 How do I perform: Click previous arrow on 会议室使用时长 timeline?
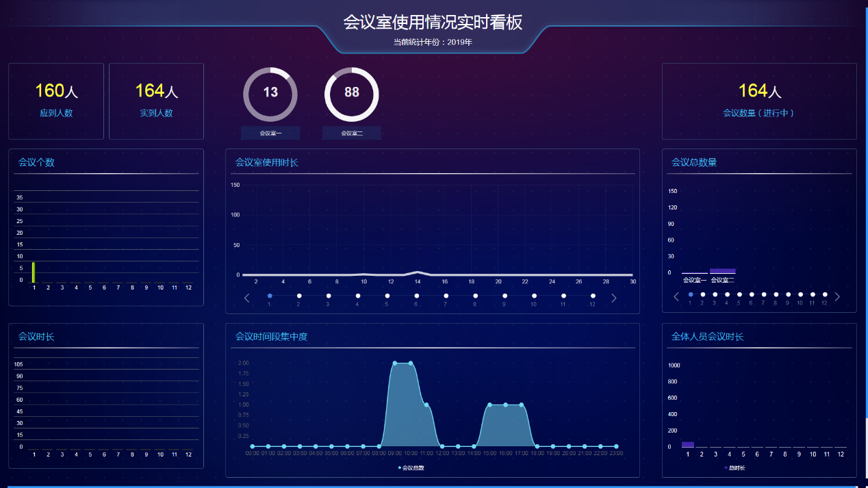tap(247, 298)
